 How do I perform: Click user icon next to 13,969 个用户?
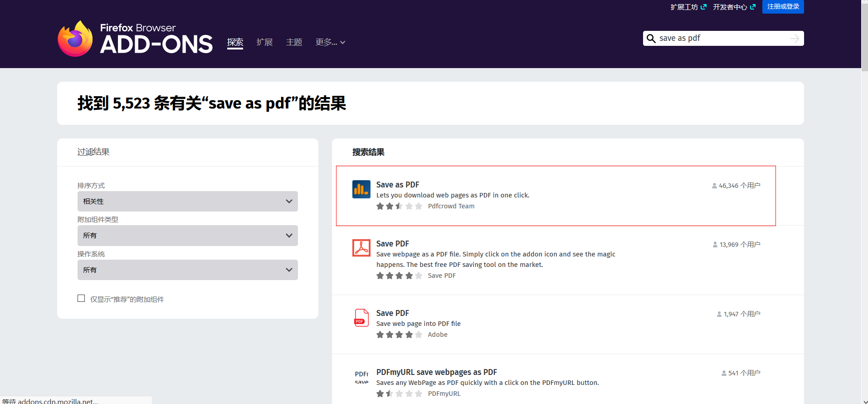(715, 245)
